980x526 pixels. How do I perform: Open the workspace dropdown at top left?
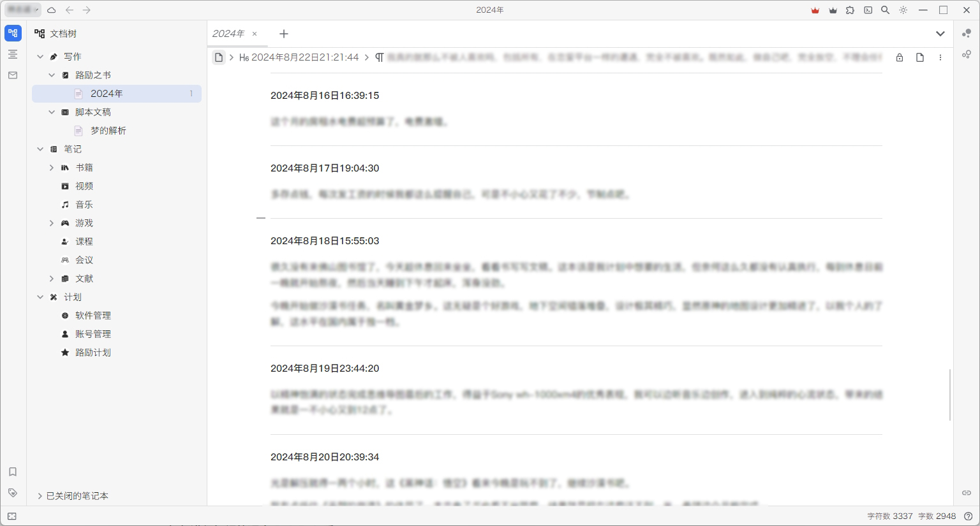23,10
